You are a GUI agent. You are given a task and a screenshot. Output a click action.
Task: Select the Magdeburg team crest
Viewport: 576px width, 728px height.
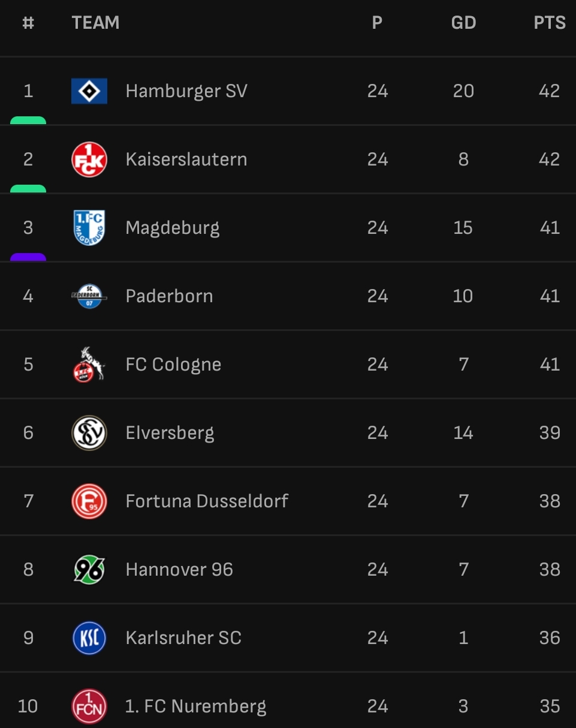(x=89, y=228)
